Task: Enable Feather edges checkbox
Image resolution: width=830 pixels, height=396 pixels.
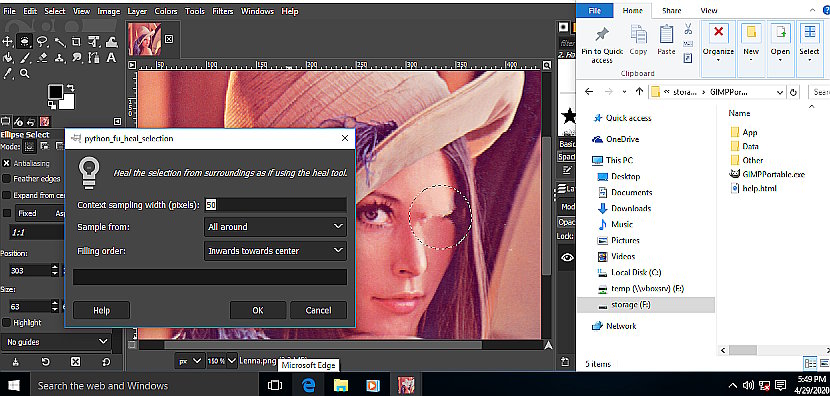Action: tap(7, 179)
